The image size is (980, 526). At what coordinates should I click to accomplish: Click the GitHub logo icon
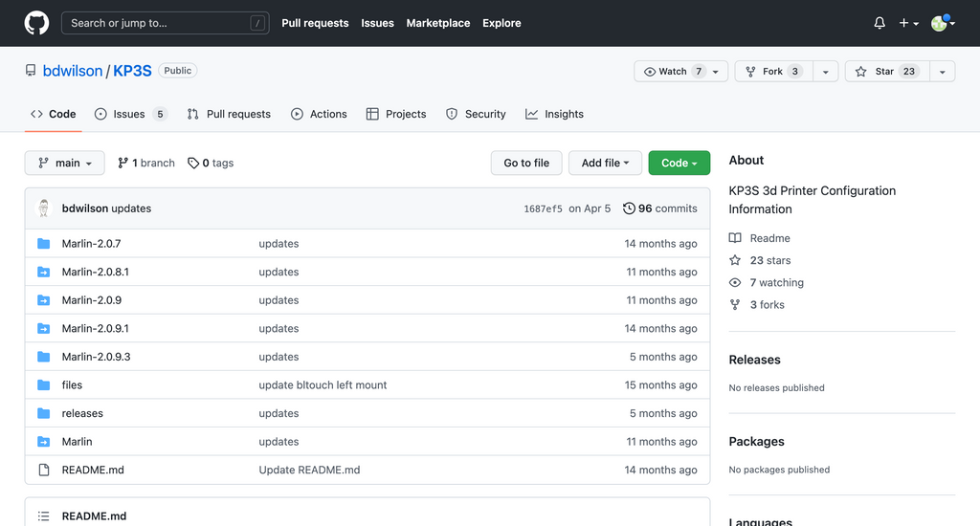coord(36,23)
